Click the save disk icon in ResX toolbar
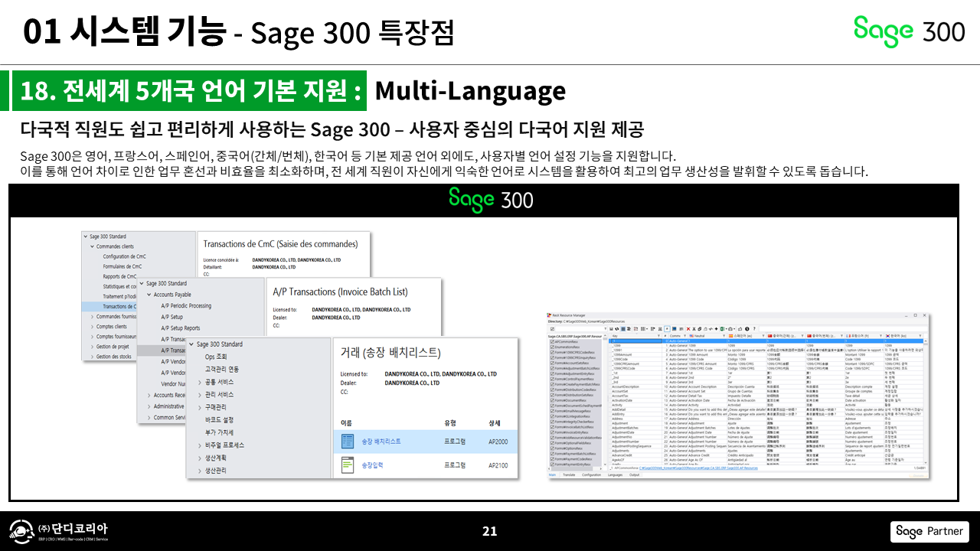This screenshot has height=551, width=980. pos(611,329)
